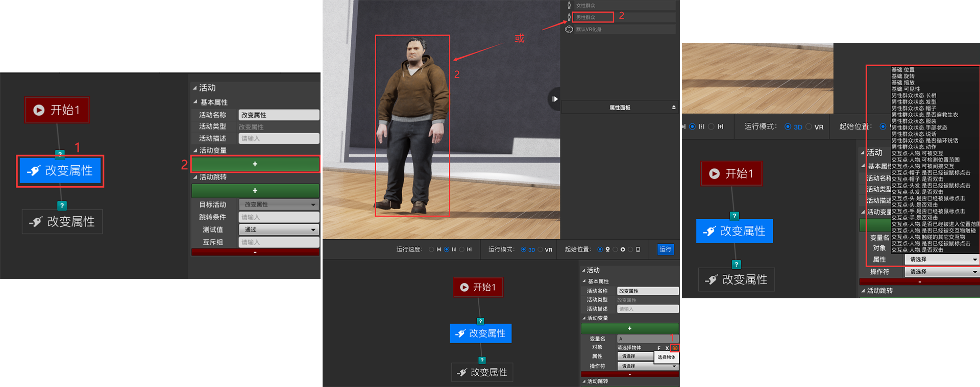Select 基础.可见性 in the property dropdown list
This screenshot has height=387, width=980.
point(905,89)
